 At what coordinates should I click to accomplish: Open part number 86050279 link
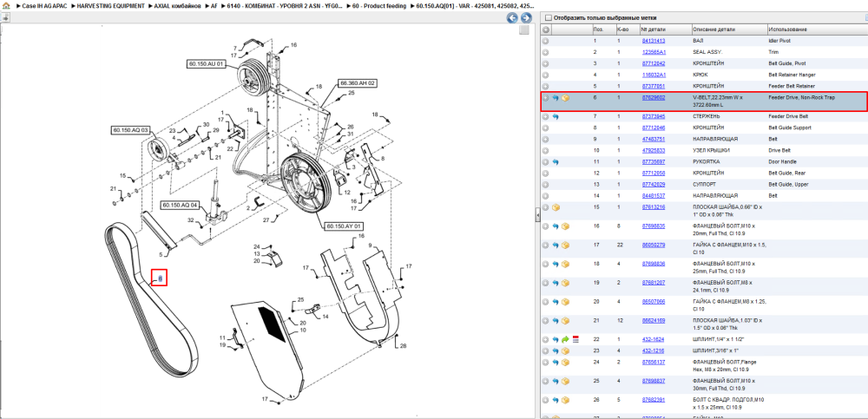click(x=654, y=245)
